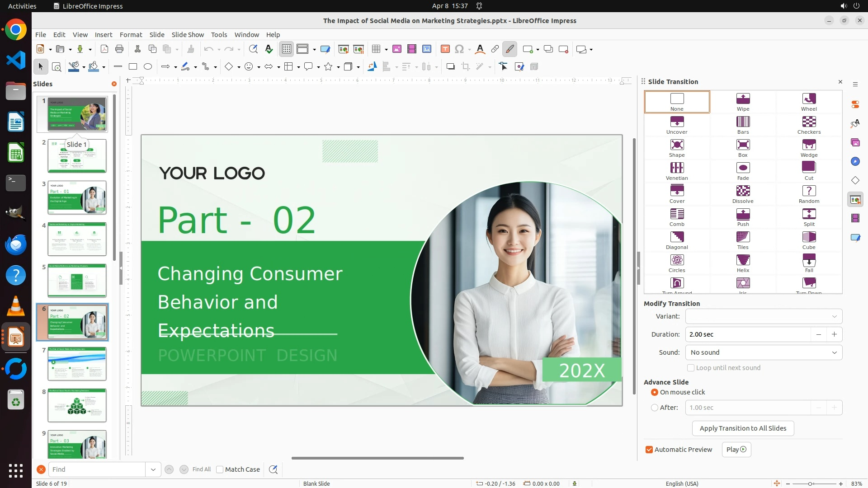This screenshot has height=488, width=868.
Task: Open the Format menu
Action: pos(131,35)
